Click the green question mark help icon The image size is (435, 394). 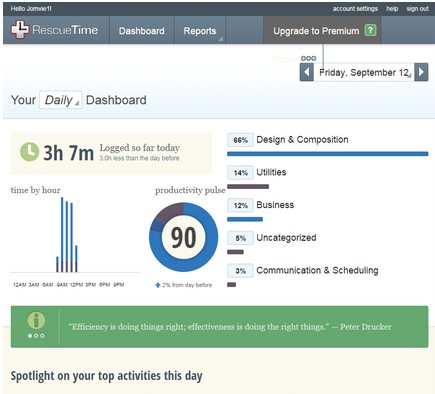tap(370, 30)
